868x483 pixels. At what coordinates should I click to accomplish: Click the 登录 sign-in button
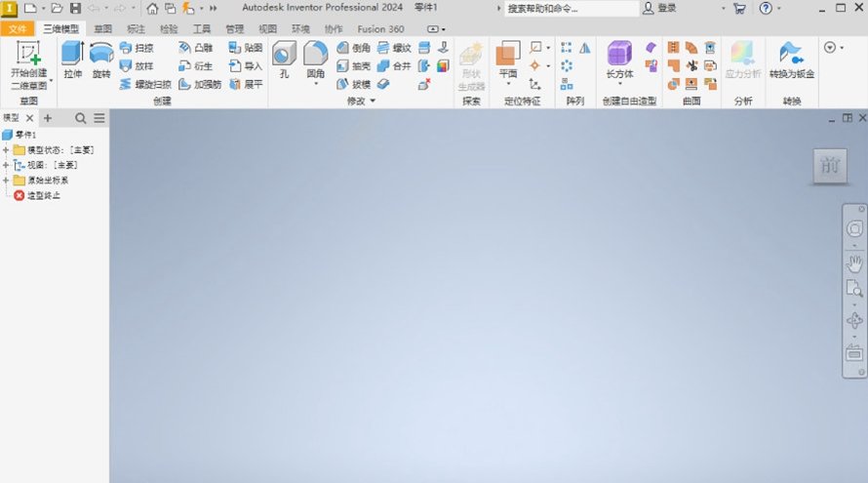pyautogui.click(x=660, y=9)
